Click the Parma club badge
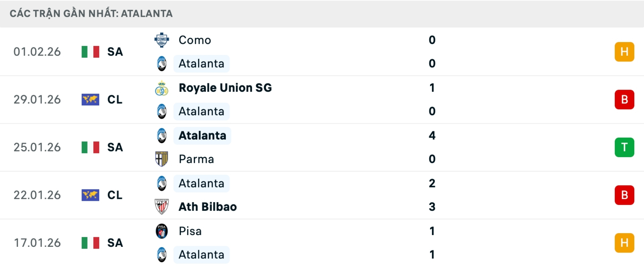 pyautogui.click(x=162, y=159)
